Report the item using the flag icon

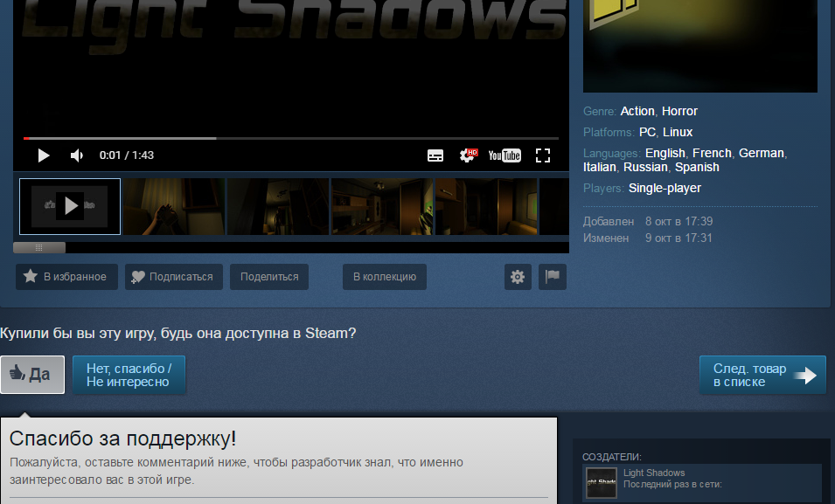pyautogui.click(x=553, y=277)
